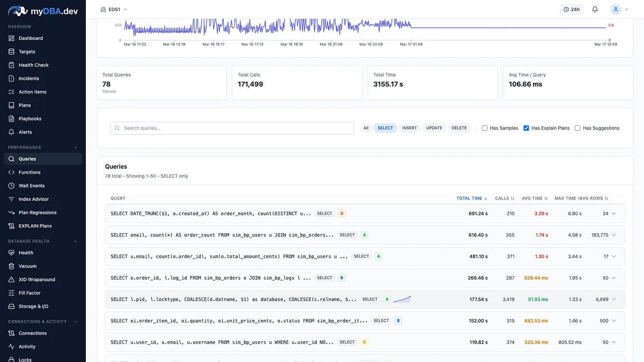The image size is (644, 362).
Task: Select the All query type filter
Action: 366,128
